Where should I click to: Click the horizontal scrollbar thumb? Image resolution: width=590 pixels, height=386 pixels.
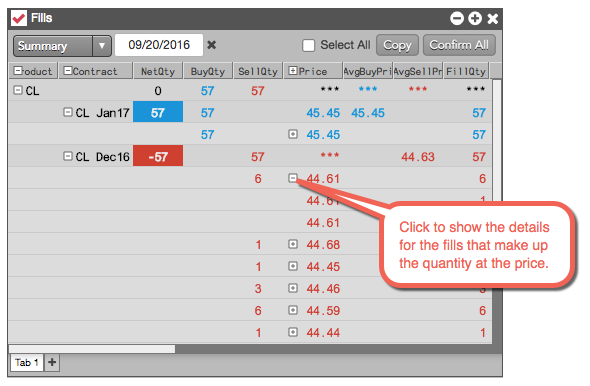(x=92, y=349)
